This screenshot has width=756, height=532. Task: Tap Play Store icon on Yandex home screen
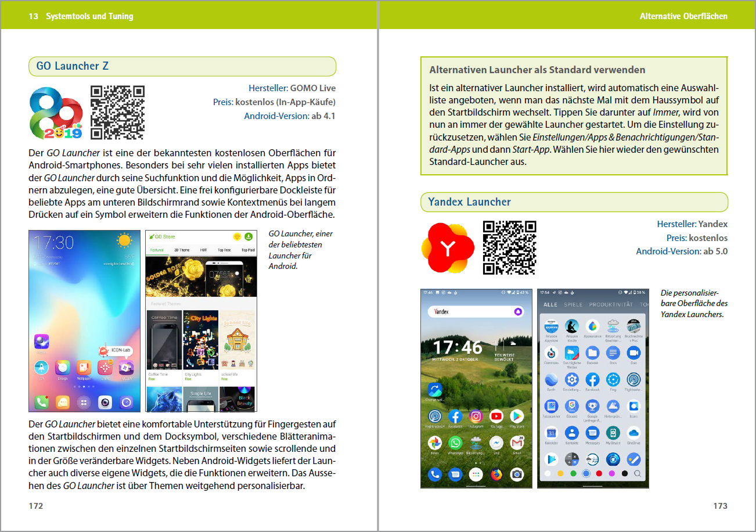(x=517, y=416)
